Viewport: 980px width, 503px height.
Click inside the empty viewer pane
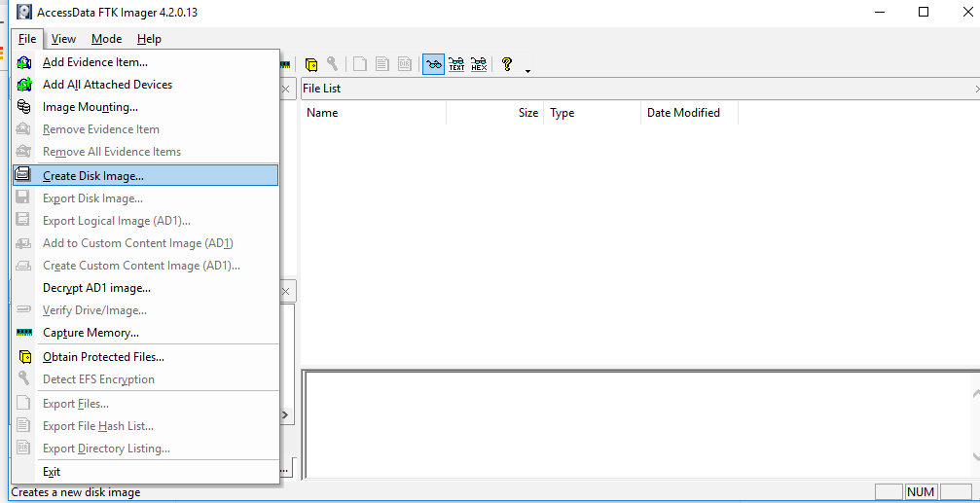(x=637, y=425)
